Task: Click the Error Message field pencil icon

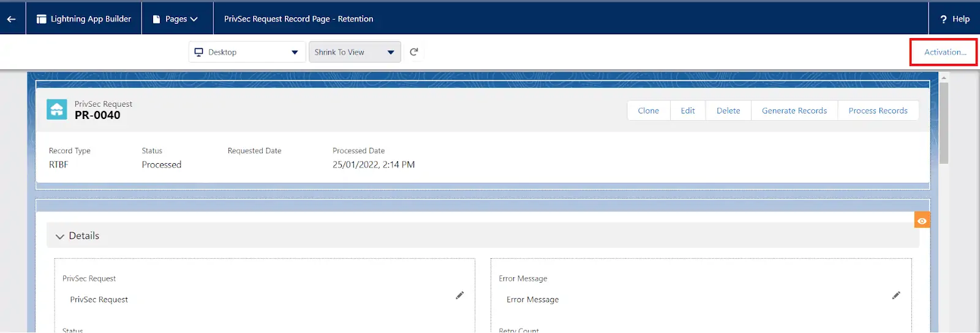Action: point(896,296)
